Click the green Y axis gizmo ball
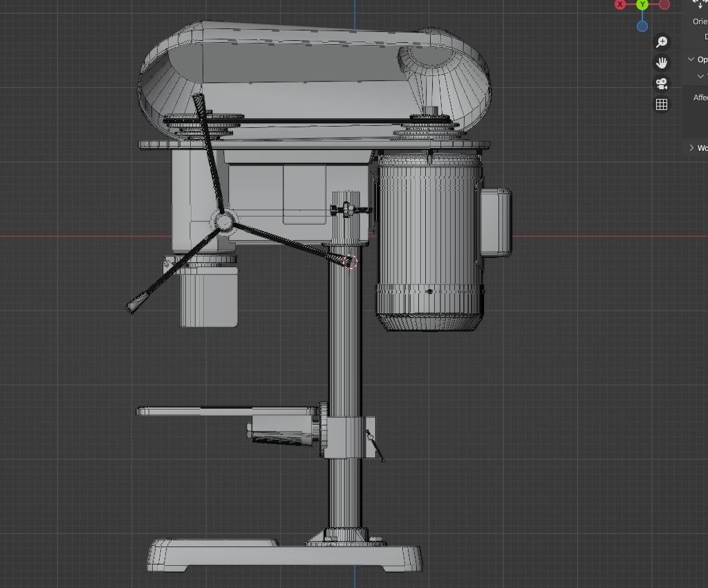 642,4
